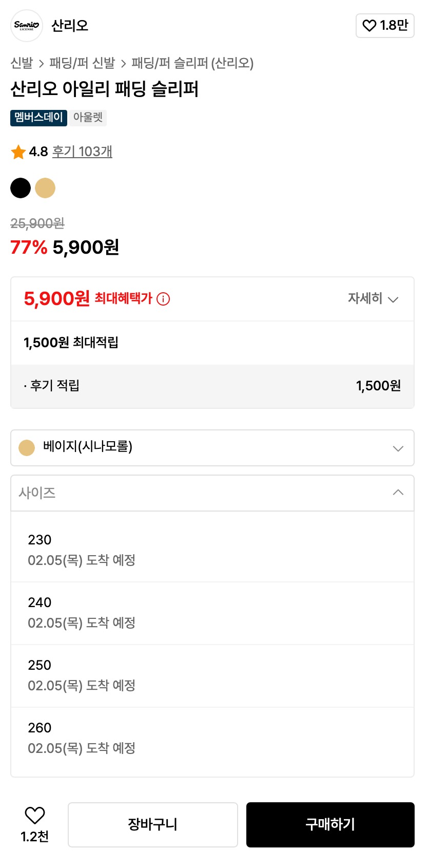Click the Sanrio brand logo icon
This screenshot has width=429, height=868.
pos(26,26)
